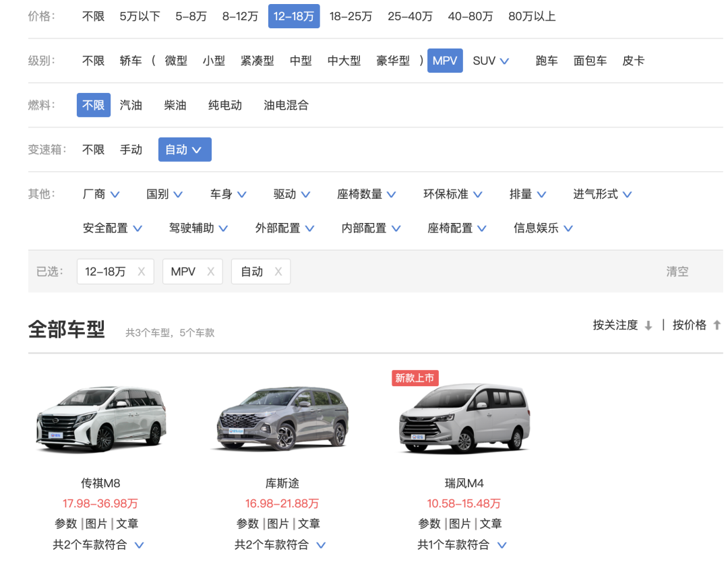
Task: Open 参数 link for 传祺M8
Action: pyautogui.click(x=65, y=524)
